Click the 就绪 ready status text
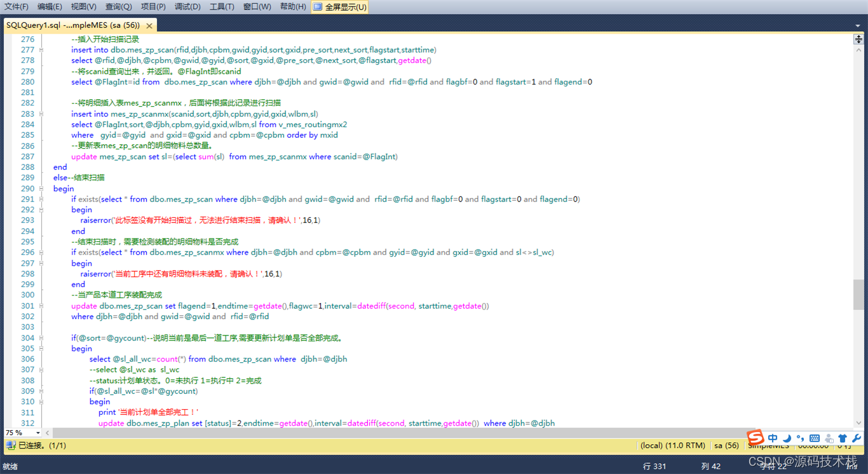Image resolution: width=868 pixels, height=474 pixels. click(10, 466)
